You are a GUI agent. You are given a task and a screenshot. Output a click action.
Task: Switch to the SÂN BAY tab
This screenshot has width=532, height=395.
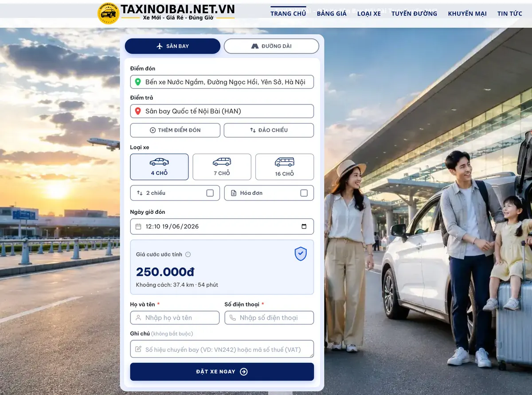pos(172,46)
